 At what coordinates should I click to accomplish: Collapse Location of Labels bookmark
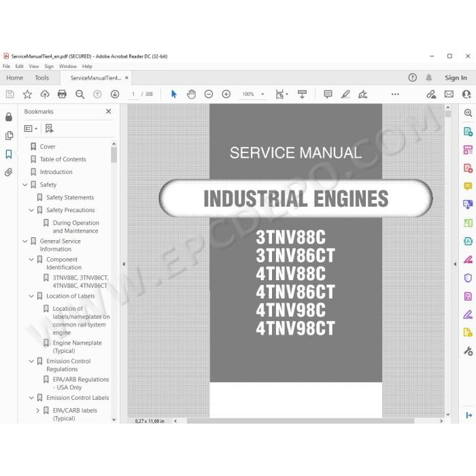(31, 296)
